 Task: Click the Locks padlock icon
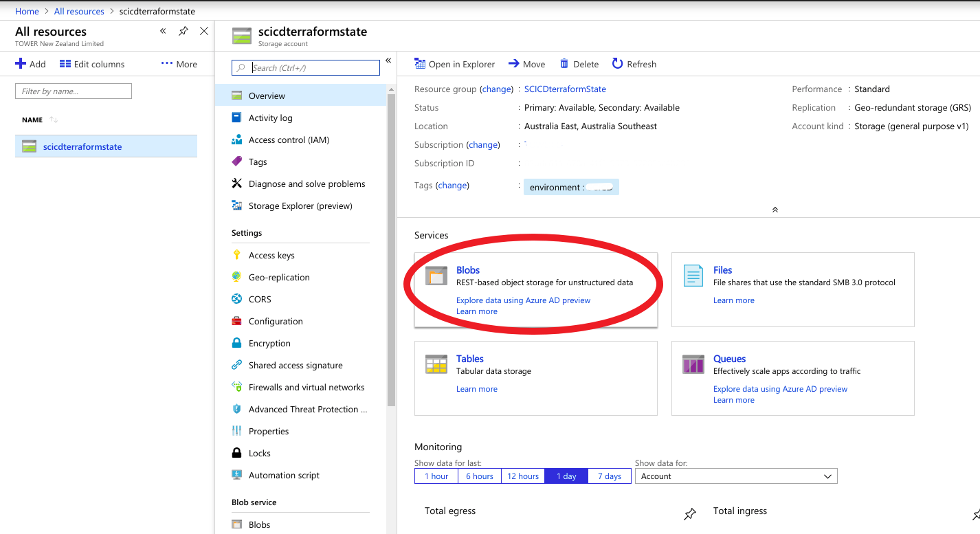pos(237,453)
